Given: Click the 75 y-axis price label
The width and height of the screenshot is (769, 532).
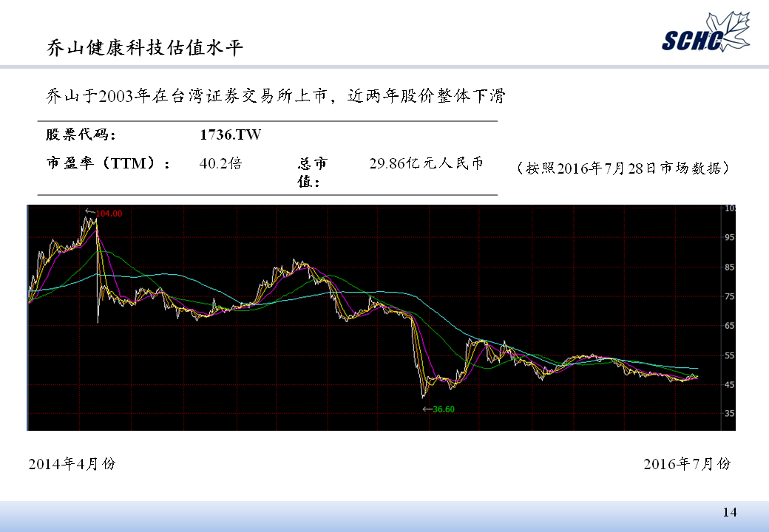Looking at the screenshot, I should point(730,296).
